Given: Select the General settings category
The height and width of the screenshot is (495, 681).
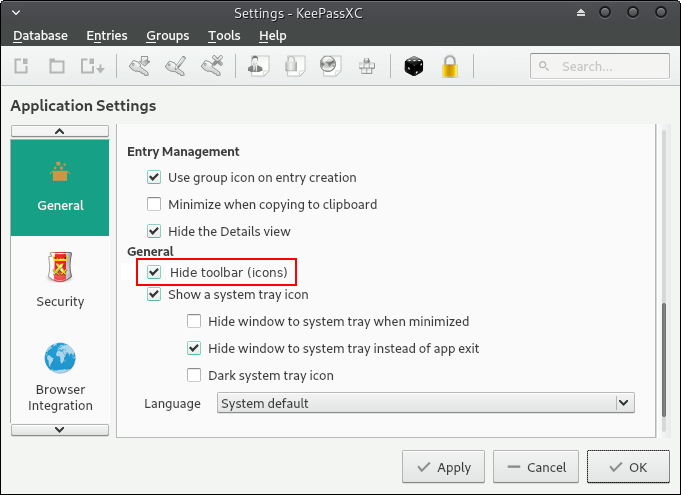Looking at the screenshot, I should coord(60,188).
